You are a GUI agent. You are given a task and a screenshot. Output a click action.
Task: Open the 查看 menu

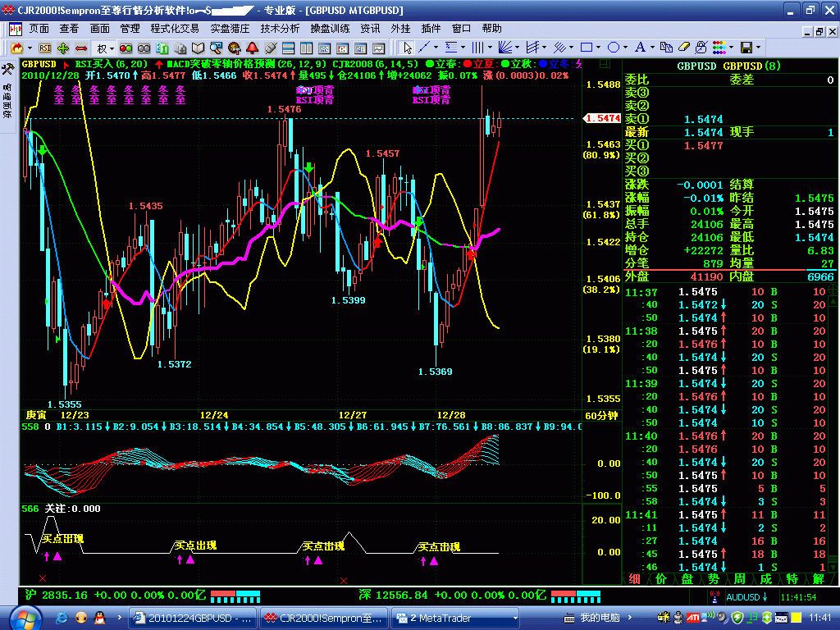(x=69, y=29)
